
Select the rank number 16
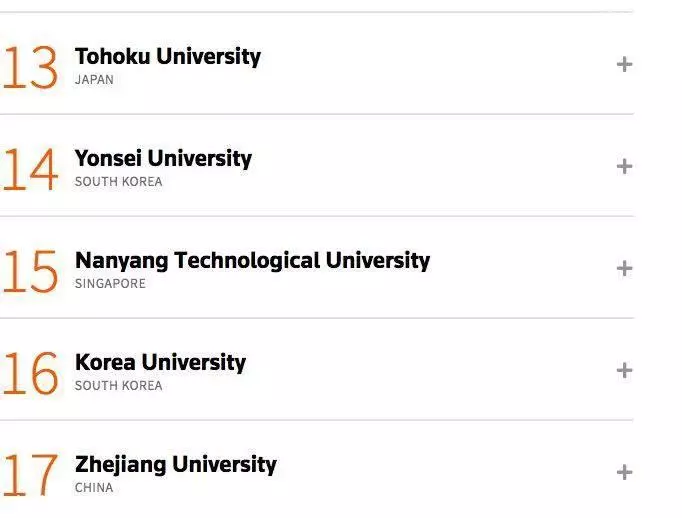(30, 374)
